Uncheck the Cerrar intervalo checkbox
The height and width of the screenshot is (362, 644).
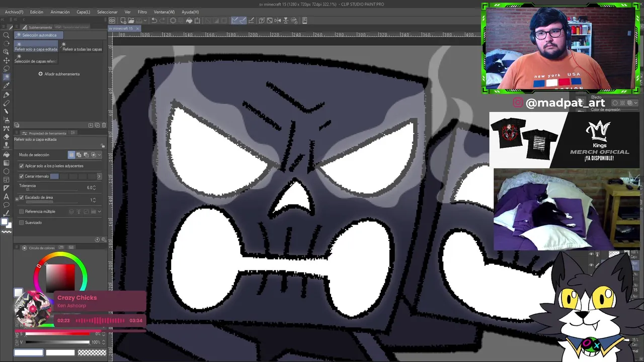pyautogui.click(x=22, y=176)
